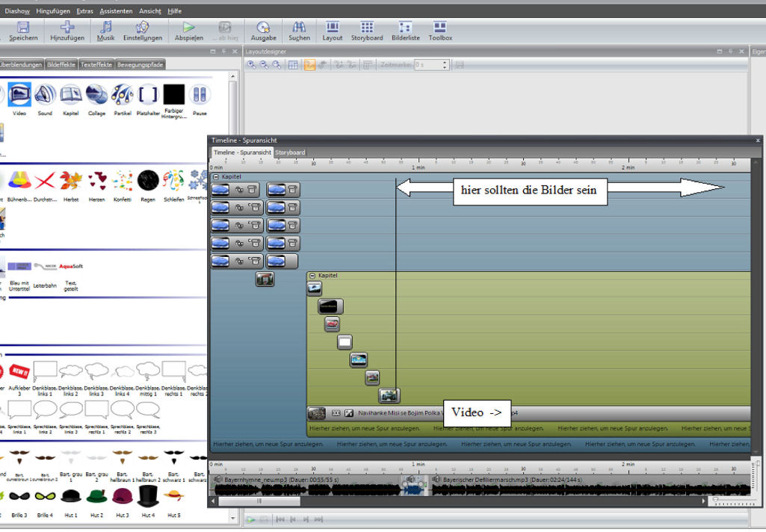
Task: Toggle the Storyboard view in toolbar
Action: click(367, 31)
